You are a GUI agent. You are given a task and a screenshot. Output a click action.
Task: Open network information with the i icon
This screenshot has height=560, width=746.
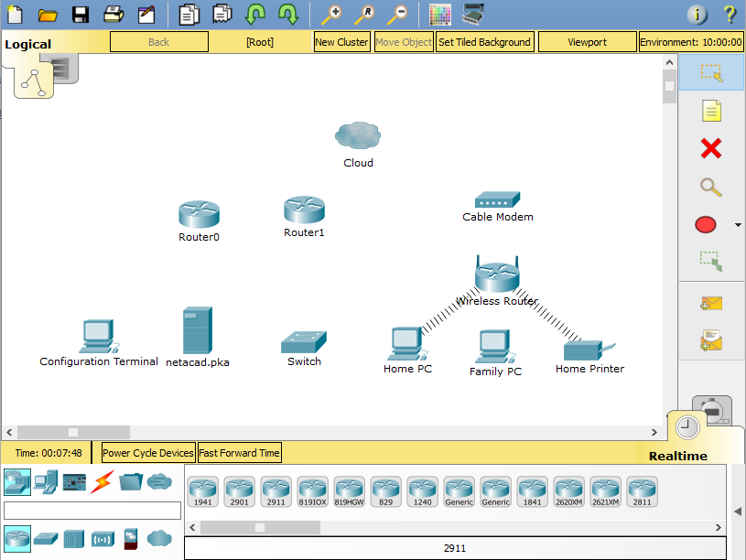click(697, 15)
